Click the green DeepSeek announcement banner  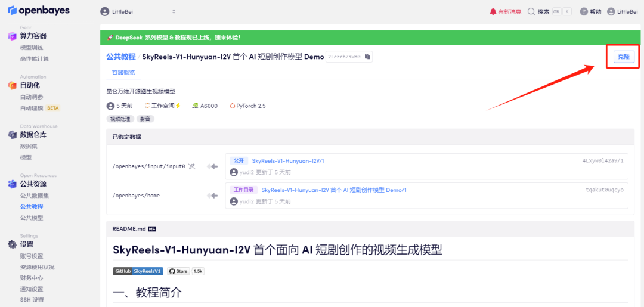click(x=370, y=38)
